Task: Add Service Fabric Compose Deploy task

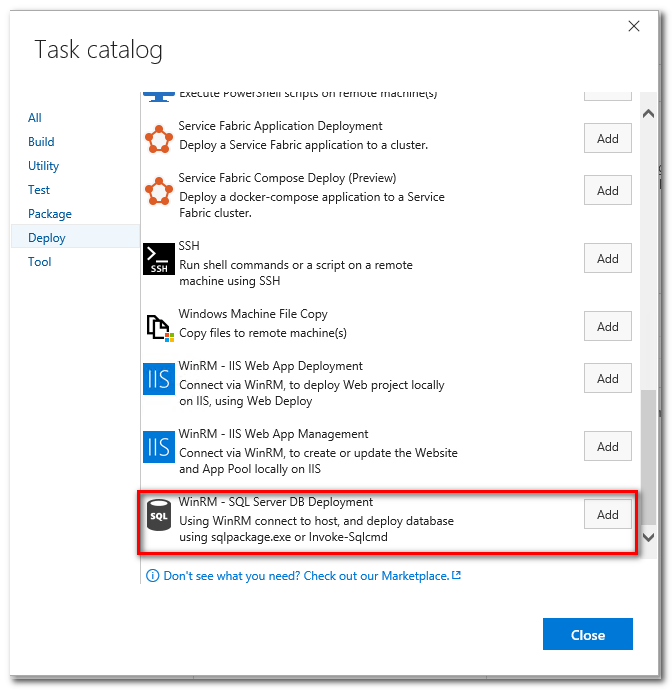Action: click(x=607, y=191)
